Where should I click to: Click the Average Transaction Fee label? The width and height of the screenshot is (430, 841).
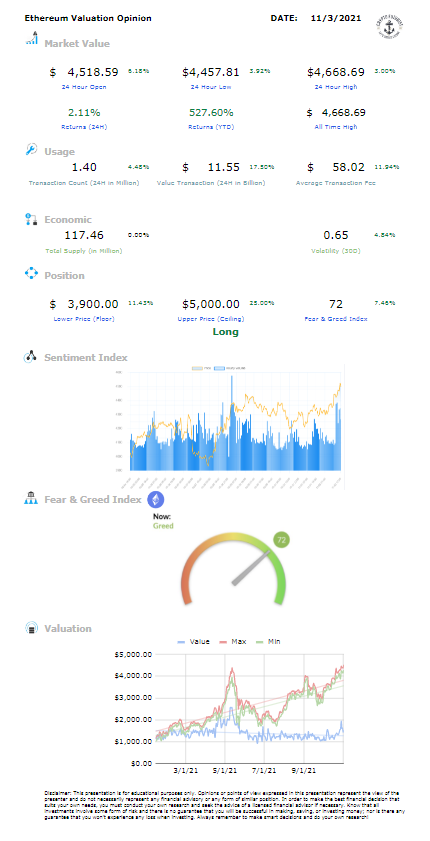[x=336, y=183]
